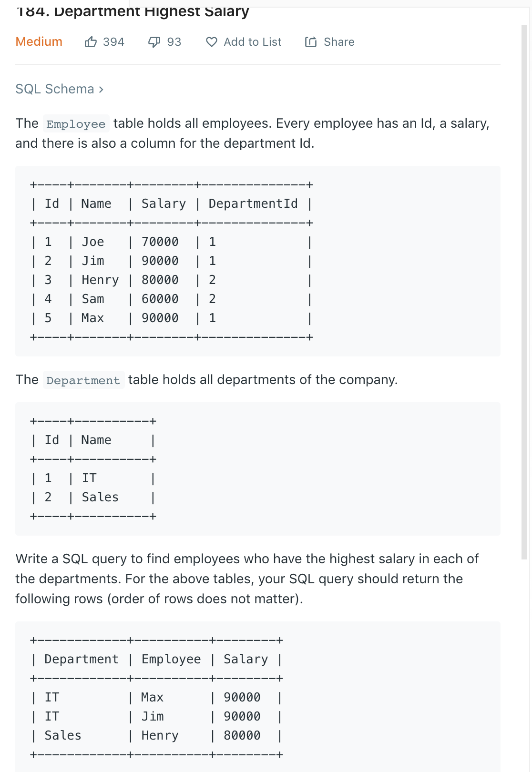532x772 pixels.
Task: Click the Medium difficulty label
Action: (39, 41)
